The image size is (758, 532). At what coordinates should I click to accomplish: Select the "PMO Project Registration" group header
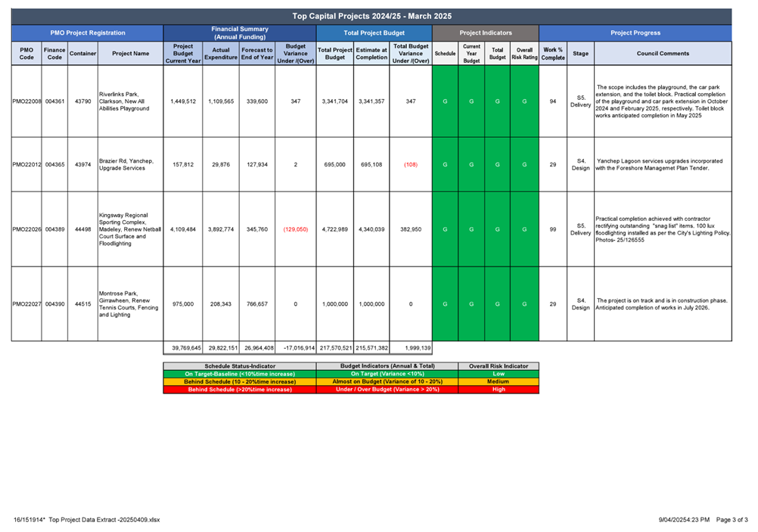[x=88, y=33]
